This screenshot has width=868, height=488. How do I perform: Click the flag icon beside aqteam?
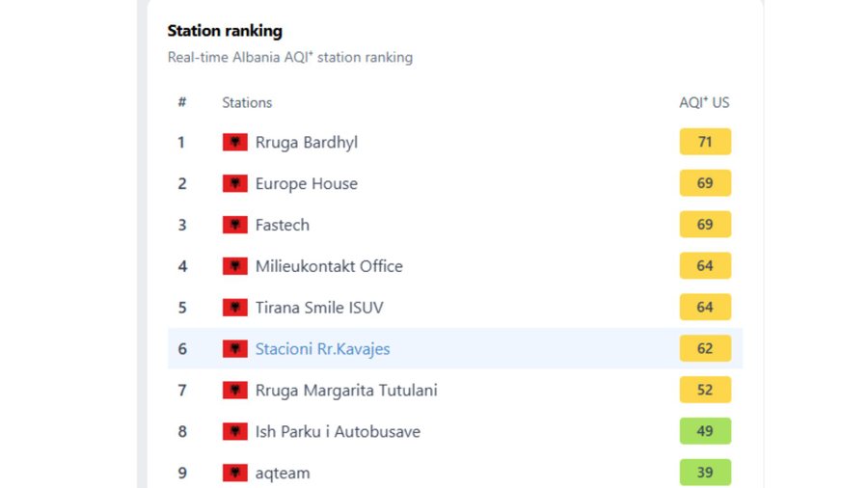[x=234, y=474]
